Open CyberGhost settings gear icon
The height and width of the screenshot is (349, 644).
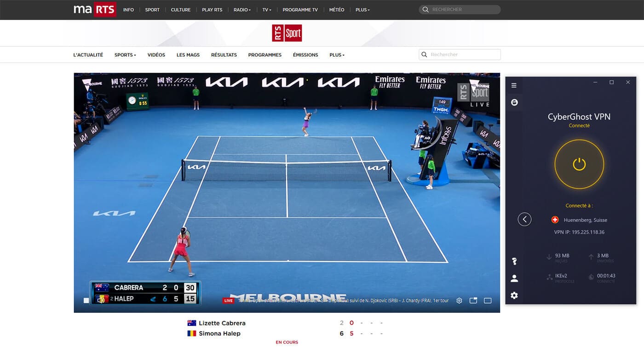(514, 296)
